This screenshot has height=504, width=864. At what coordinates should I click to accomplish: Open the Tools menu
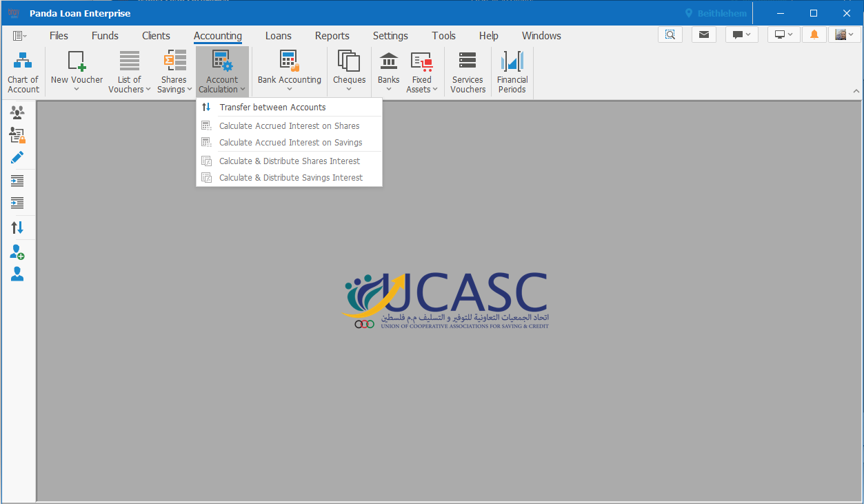click(444, 36)
